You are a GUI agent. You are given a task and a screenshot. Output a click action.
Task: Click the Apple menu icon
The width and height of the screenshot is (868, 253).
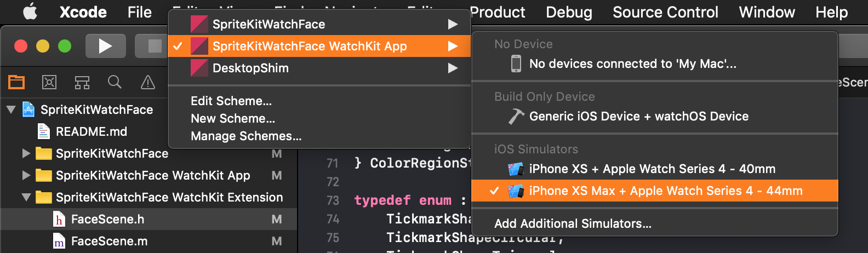[30, 12]
